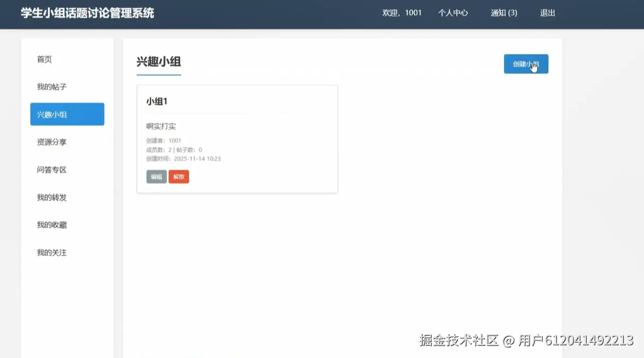644x358 pixels.
Task: Click the 兴趣小组 page heading
Action: coord(158,62)
